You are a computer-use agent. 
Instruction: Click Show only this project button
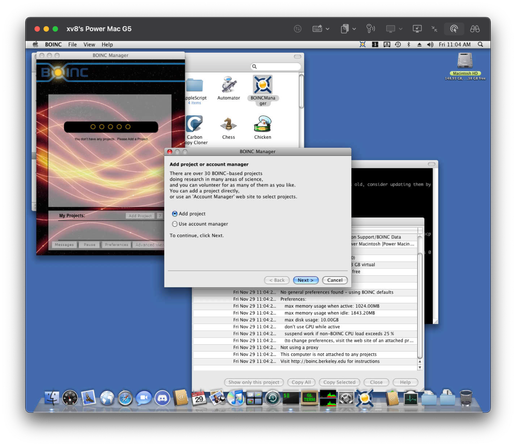(254, 382)
